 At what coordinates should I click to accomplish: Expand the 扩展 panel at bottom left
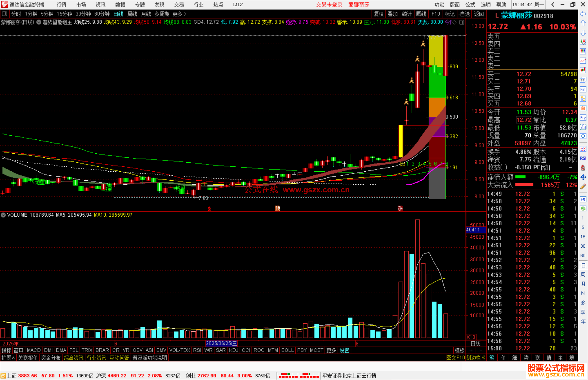[8, 358]
